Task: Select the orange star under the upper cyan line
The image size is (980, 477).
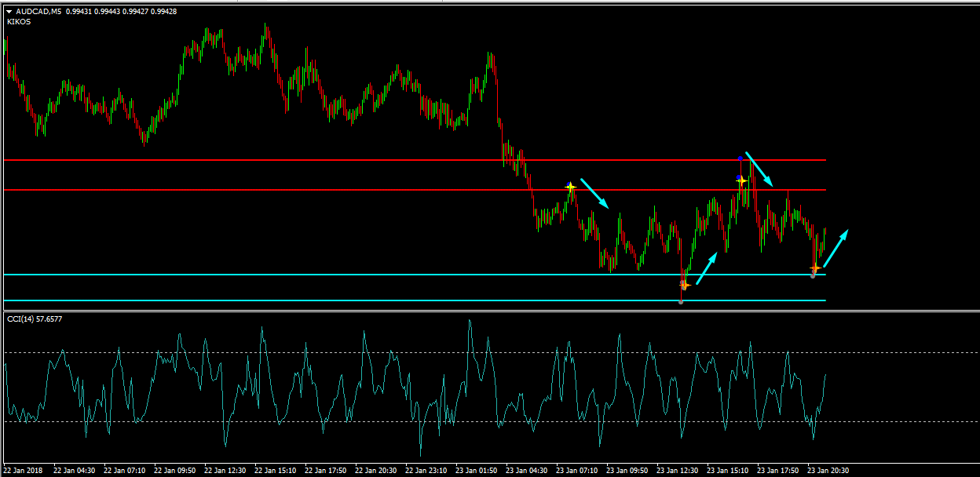Action: tap(685, 285)
